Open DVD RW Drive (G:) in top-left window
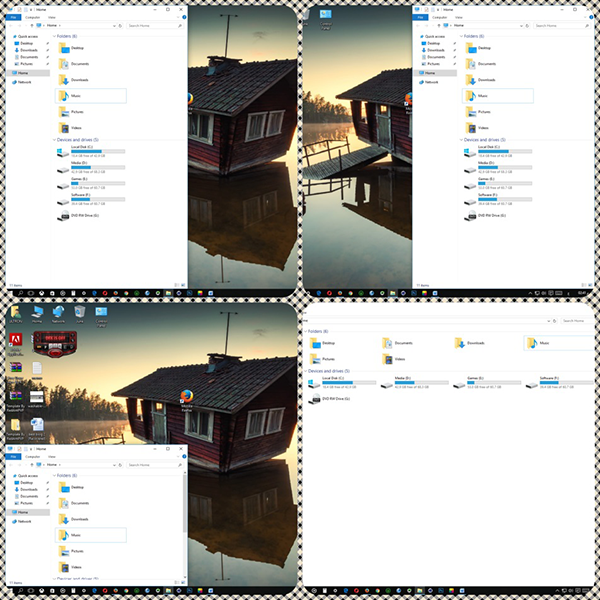 pos(78,216)
